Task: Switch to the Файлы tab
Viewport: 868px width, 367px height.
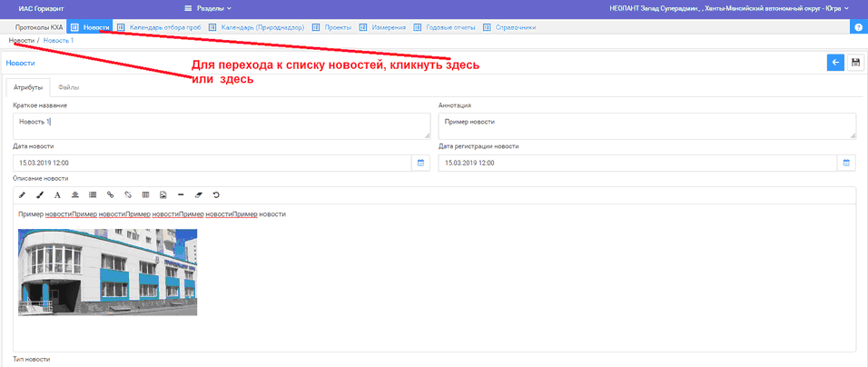Action: pos(69,87)
